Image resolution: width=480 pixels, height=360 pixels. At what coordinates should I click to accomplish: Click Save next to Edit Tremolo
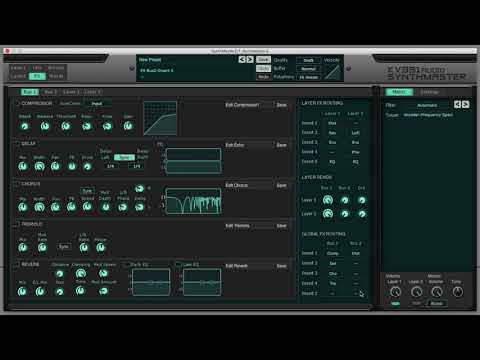(x=282, y=226)
